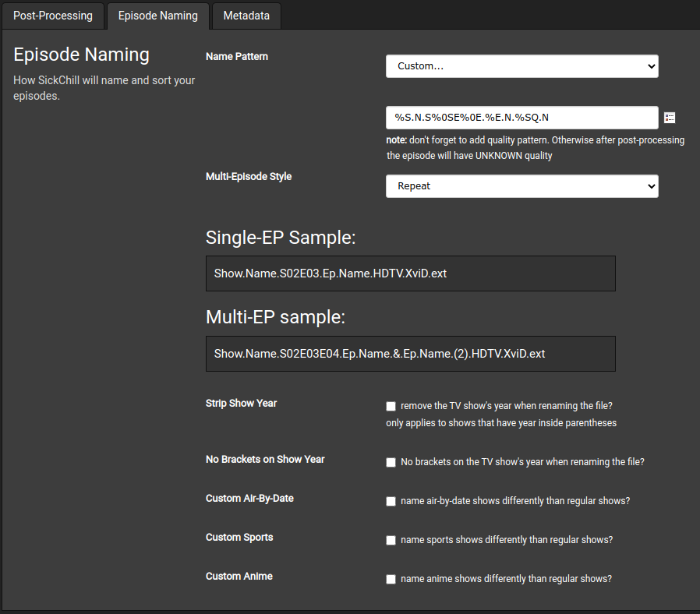The image size is (700, 614).
Task: Select the Multi-EP sample text box
Action: coord(410,353)
